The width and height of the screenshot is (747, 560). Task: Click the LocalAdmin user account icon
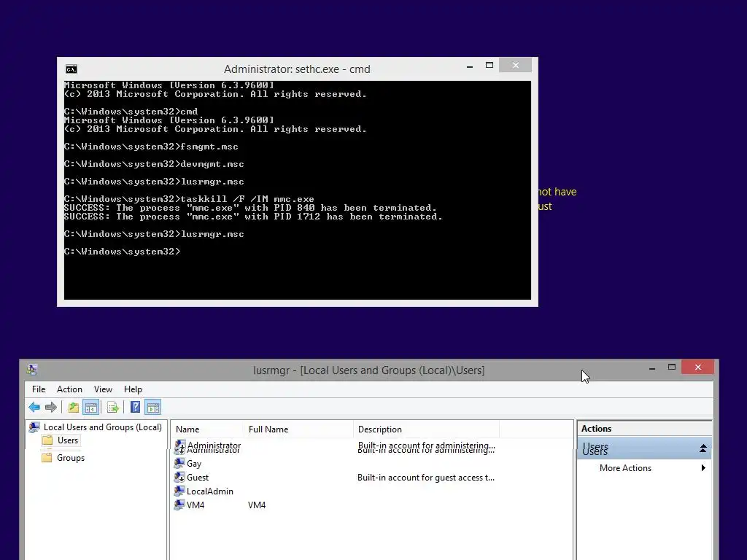click(x=179, y=491)
